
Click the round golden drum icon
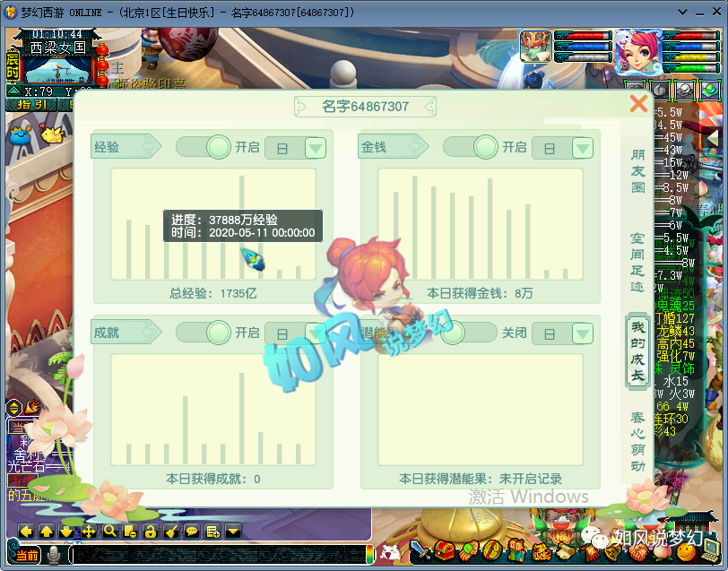492,551
